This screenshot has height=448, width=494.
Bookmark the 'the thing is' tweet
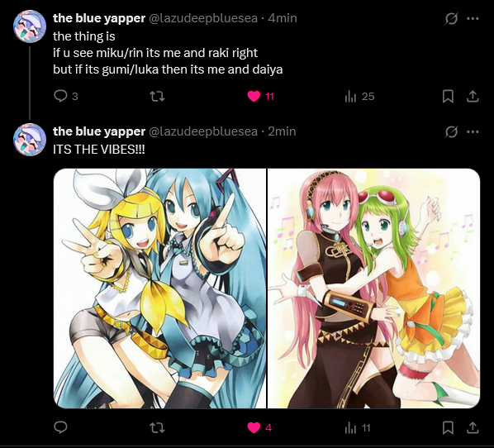click(448, 96)
